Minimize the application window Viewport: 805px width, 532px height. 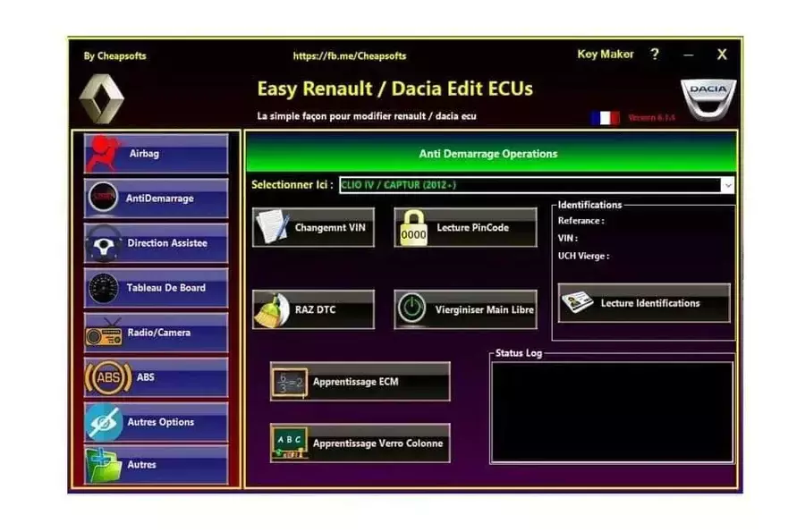tap(689, 55)
